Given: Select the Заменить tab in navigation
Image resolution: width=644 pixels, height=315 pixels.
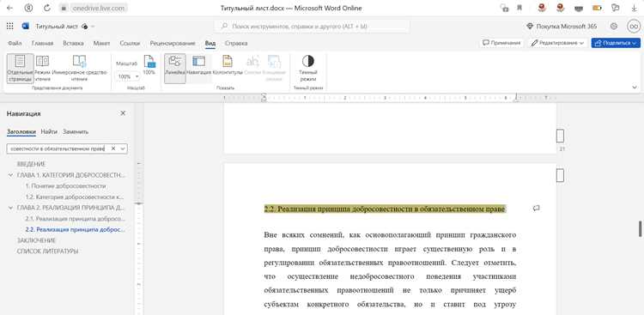Looking at the screenshot, I should [76, 132].
